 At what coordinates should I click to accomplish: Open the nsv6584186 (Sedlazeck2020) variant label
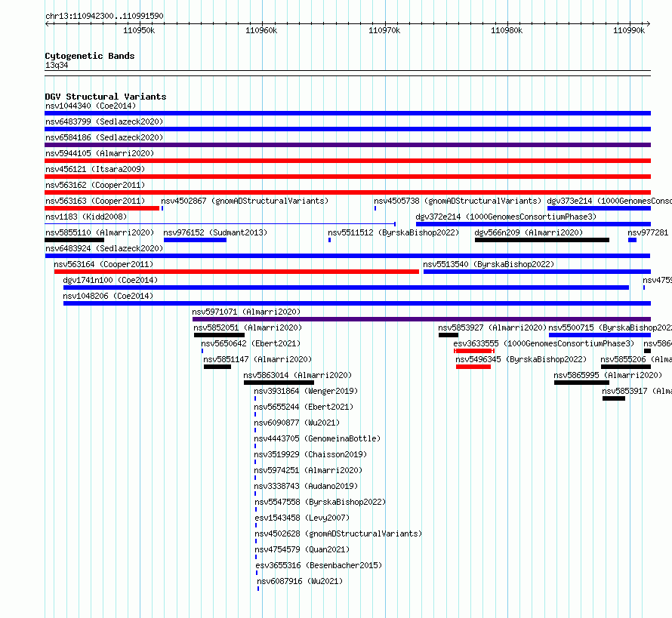point(104,137)
